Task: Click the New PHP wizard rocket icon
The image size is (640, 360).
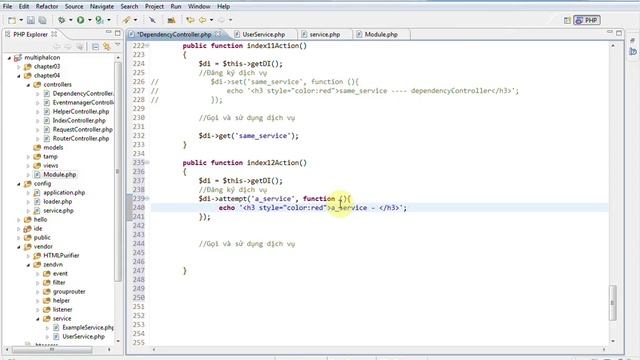Action: point(126,20)
